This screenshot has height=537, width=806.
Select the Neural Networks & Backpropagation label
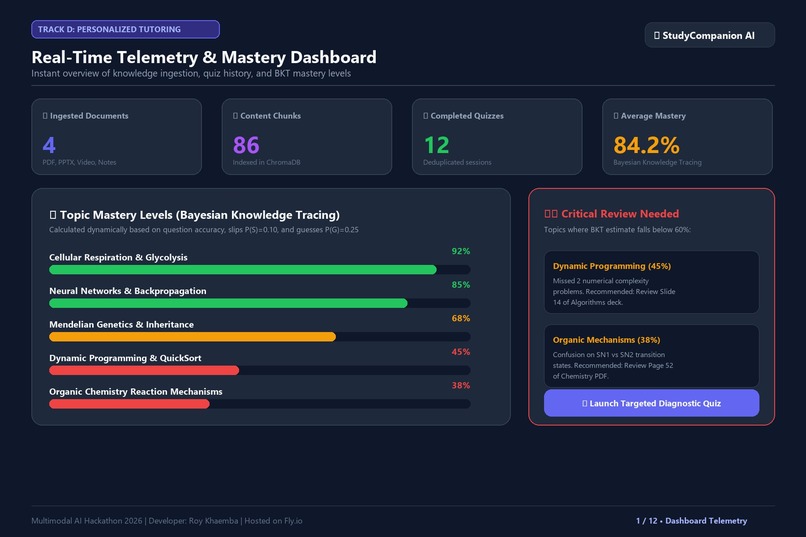coord(127,291)
